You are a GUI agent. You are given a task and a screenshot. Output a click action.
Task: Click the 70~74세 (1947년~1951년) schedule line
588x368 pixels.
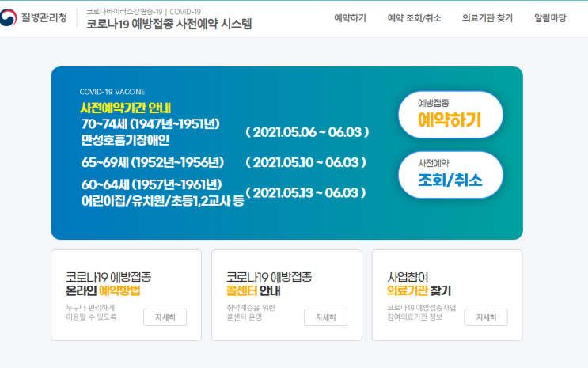pos(150,123)
